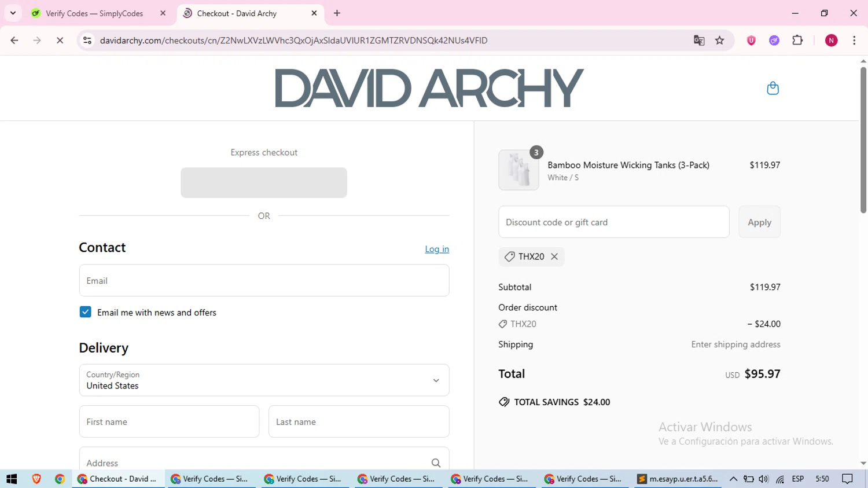
Task: Click the purple extension icon in toolbar
Action: tap(774, 41)
